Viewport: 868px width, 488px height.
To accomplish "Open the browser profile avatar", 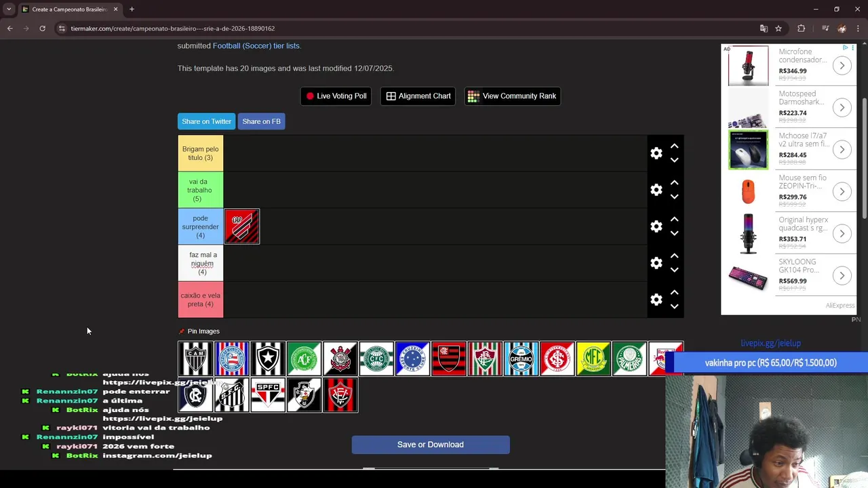I will (x=842, y=28).
